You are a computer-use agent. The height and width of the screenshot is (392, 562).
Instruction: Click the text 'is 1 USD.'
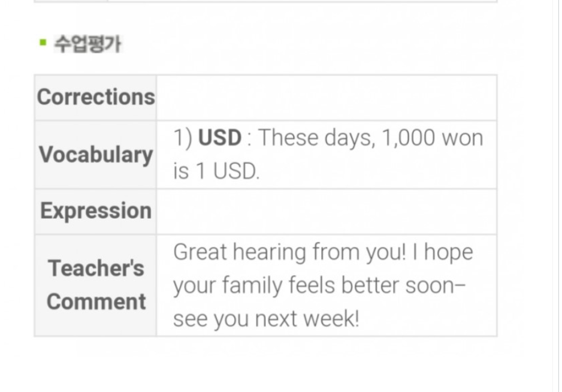[x=216, y=171]
